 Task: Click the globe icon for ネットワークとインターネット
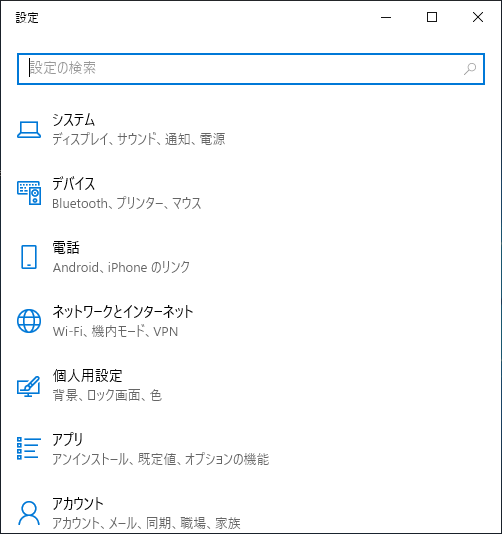29,320
